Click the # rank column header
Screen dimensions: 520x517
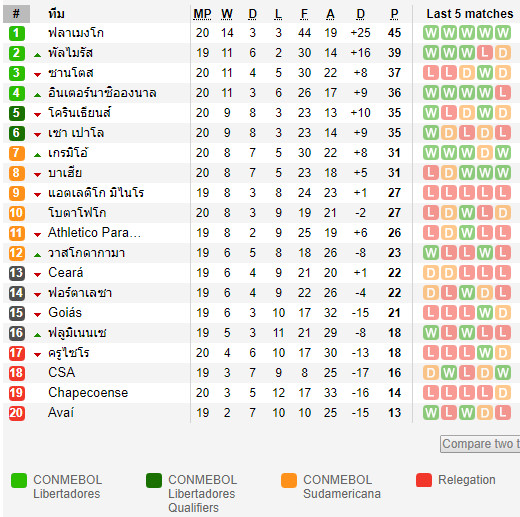click(16, 14)
